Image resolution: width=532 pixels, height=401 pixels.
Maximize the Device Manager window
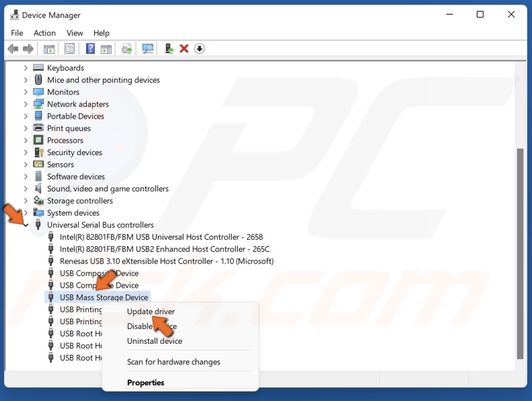tap(480, 14)
